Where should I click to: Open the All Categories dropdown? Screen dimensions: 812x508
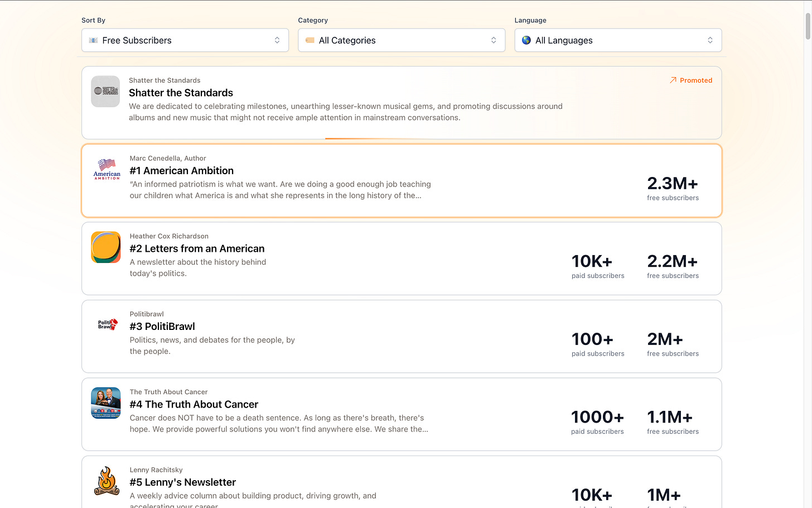(x=402, y=40)
